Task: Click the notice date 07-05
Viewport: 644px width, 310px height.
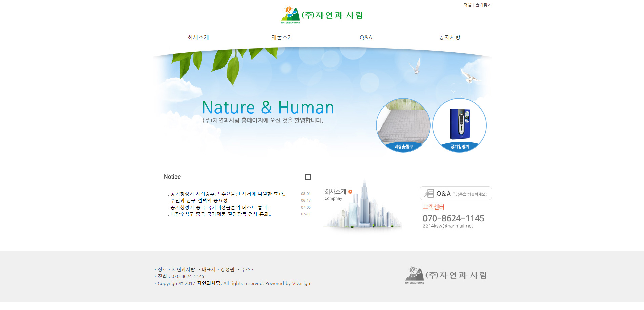Action: 306,207
